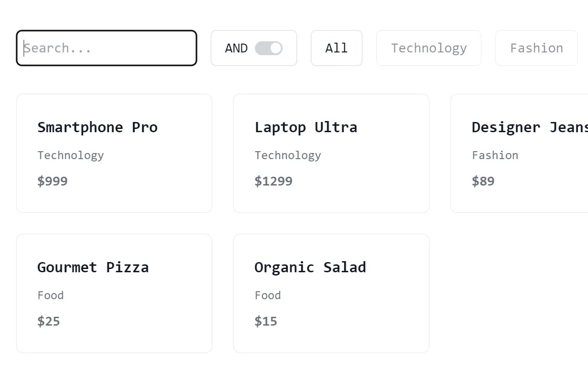Click the Technology label under Smartphone Pro
588x391 pixels.
coord(70,155)
